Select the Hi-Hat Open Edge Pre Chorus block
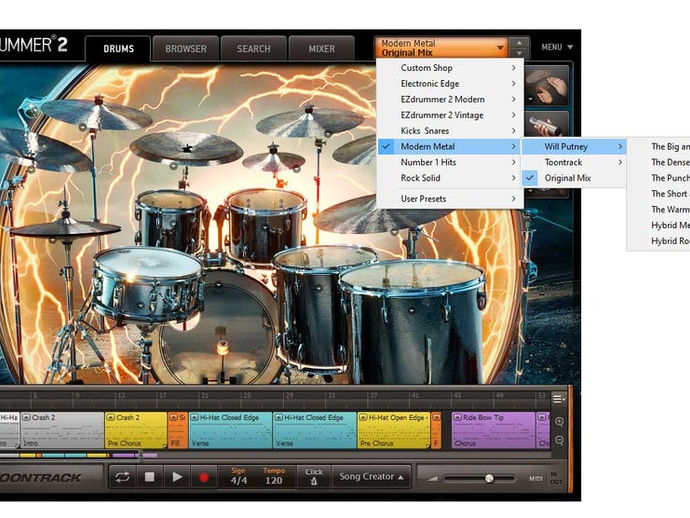The width and height of the screenshot is (690, 518). 394,430
